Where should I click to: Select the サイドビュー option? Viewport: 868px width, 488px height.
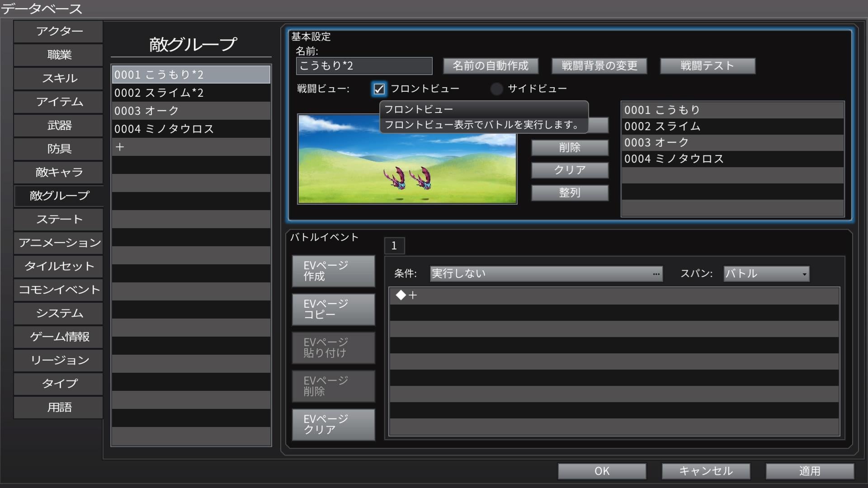coord(496,89)
